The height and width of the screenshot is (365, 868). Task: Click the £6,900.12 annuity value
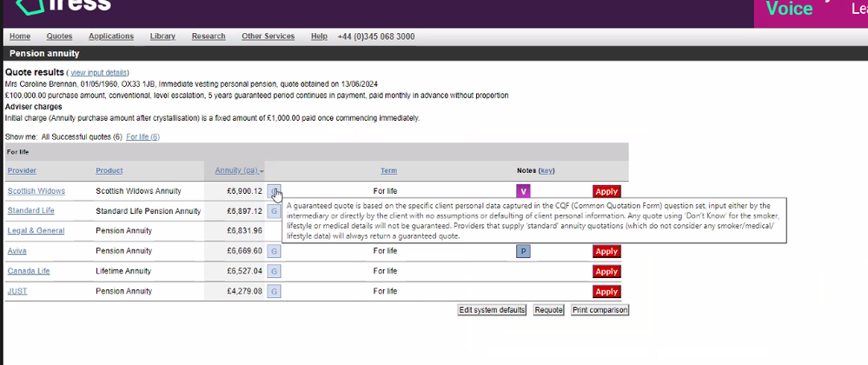point(244,191)
